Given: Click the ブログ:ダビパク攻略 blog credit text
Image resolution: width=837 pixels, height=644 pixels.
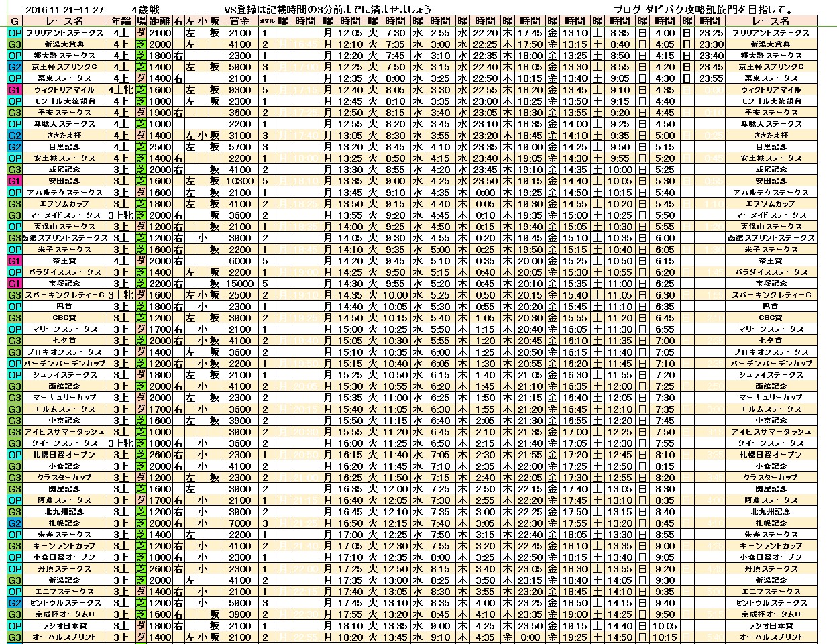Looking at the screenshot, I should 704,9.
